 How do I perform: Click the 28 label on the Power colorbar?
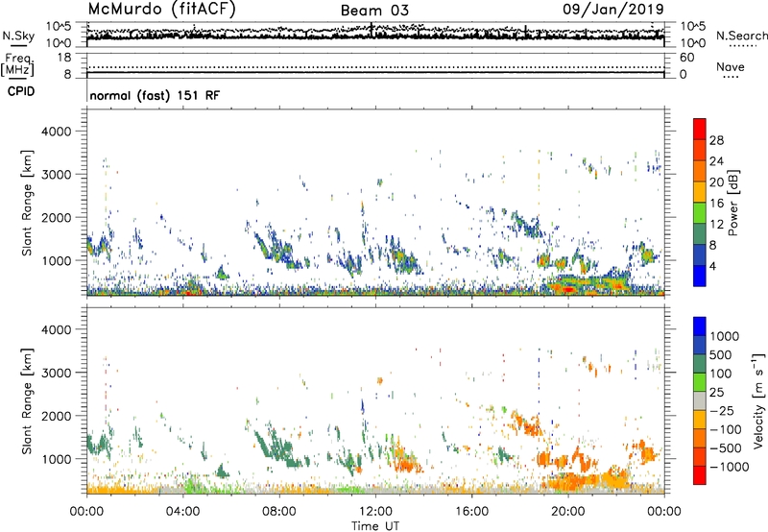[716, 140]
